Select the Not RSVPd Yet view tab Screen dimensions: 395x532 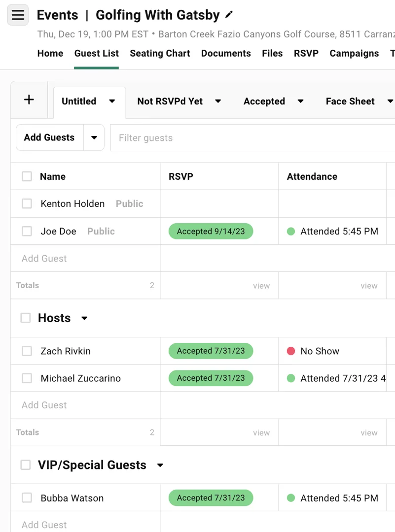170,101
